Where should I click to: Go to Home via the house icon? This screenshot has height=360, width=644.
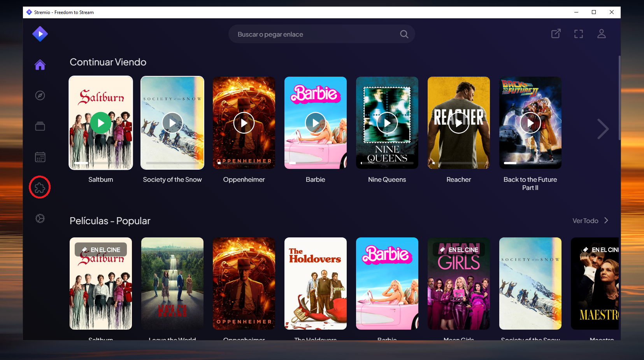[x=40, y=65]
